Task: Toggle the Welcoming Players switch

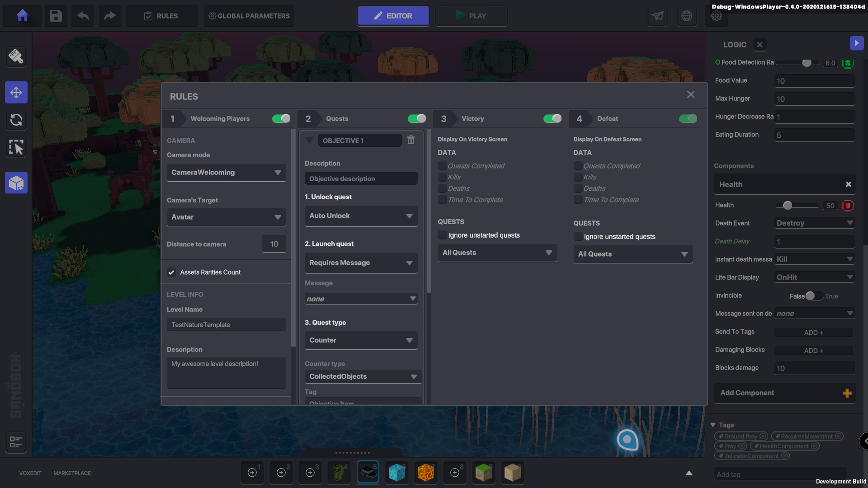Action: coord(281,118)
